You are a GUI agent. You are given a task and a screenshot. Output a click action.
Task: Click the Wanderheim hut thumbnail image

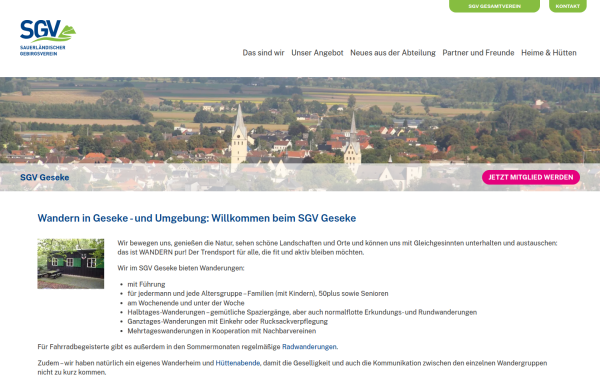(x=71, y=264)
